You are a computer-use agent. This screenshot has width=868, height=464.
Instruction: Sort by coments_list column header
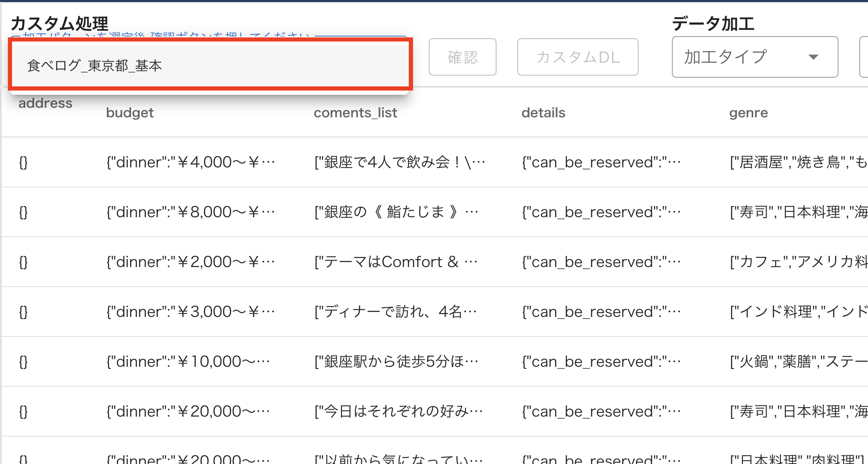355,113
